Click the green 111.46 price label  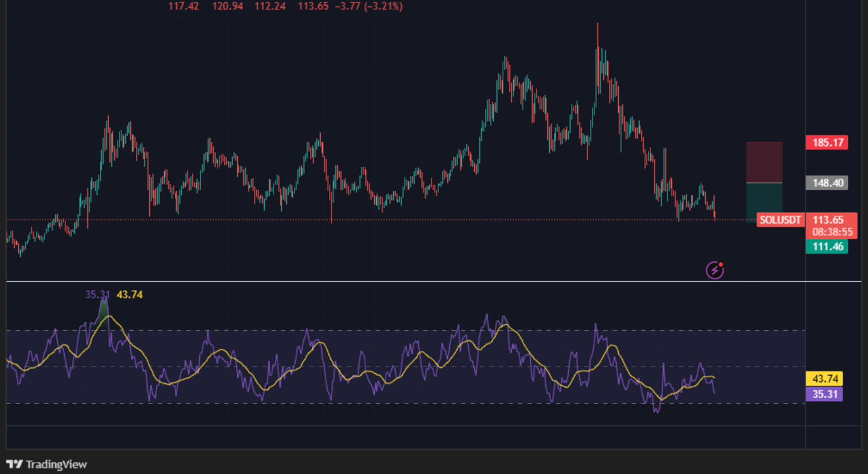[826, 247]
